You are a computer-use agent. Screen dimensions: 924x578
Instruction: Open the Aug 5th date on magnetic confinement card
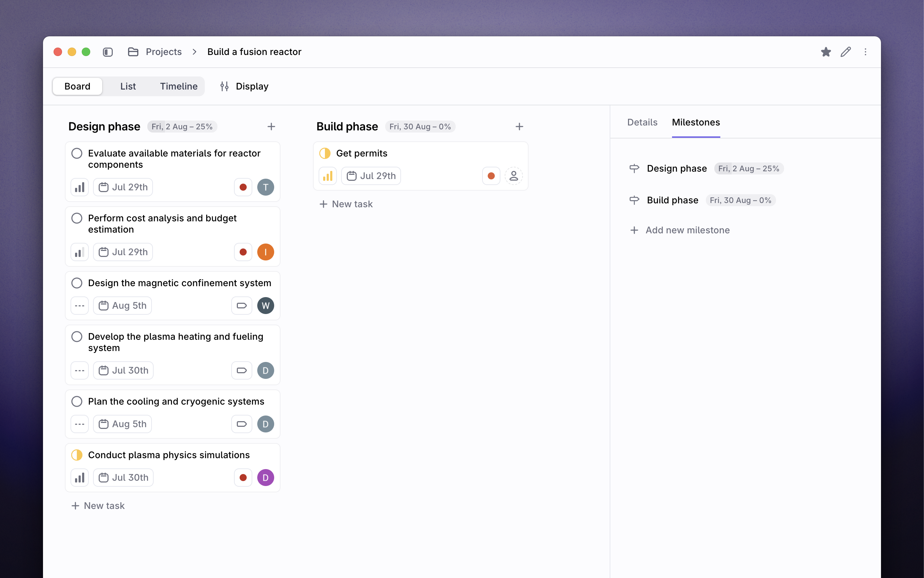click(122, 306)
